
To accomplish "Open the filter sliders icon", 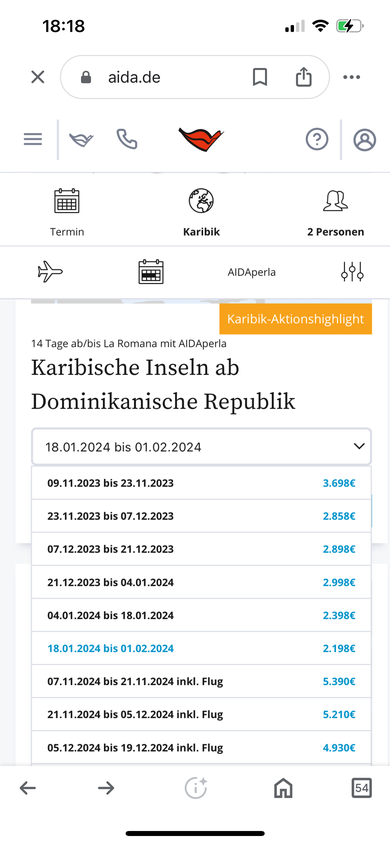I will (352, 272).
